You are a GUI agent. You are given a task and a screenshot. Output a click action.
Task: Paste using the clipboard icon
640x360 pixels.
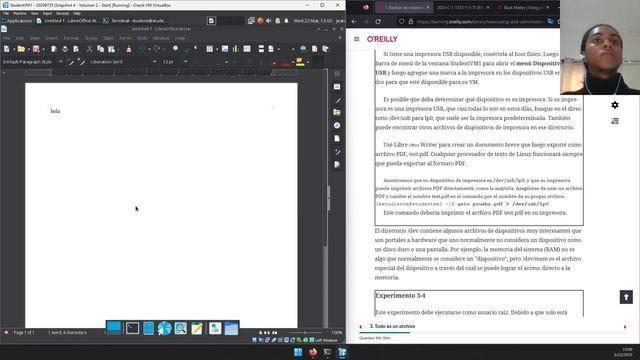(111, 49)
